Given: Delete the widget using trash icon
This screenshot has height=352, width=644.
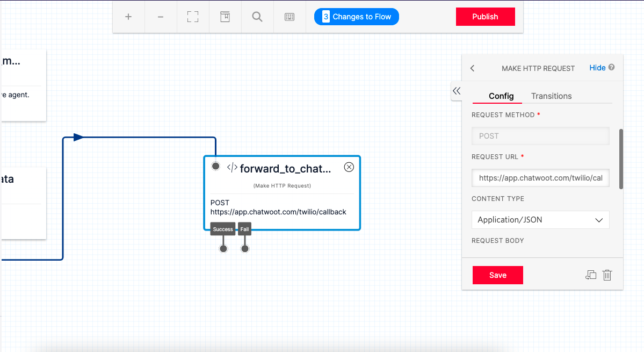Looking at the screenshot, I should click(607, 275).
